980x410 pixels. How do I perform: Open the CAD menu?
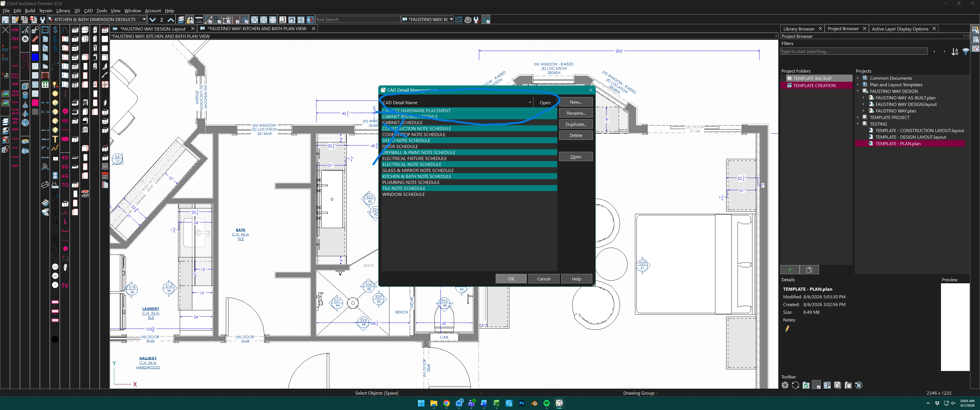tap(88, 11)
